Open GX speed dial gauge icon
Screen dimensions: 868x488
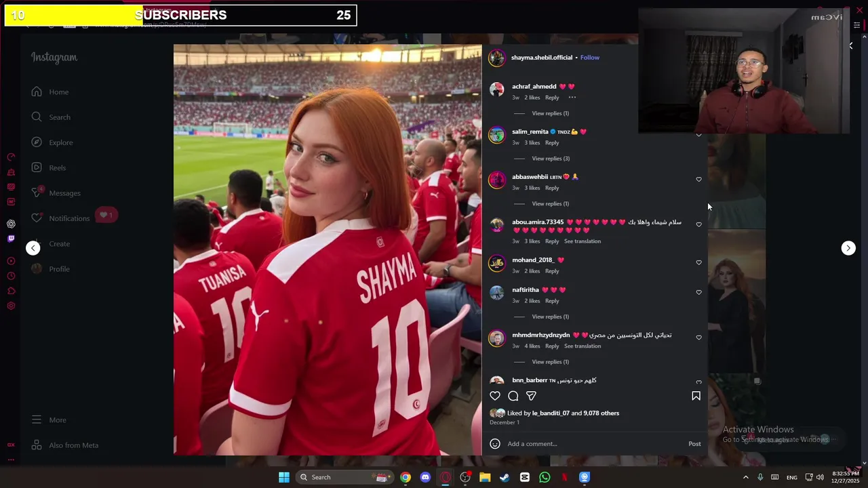[11, 157]
